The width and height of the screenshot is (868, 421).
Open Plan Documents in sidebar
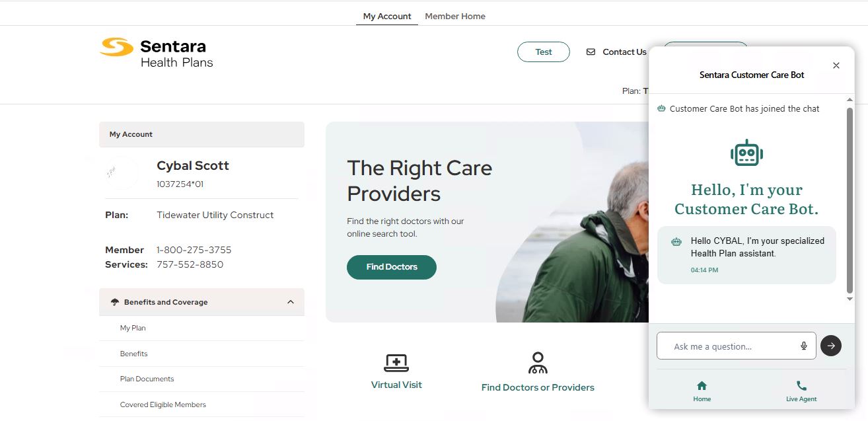pyautogui.click(x=147, y=379)
